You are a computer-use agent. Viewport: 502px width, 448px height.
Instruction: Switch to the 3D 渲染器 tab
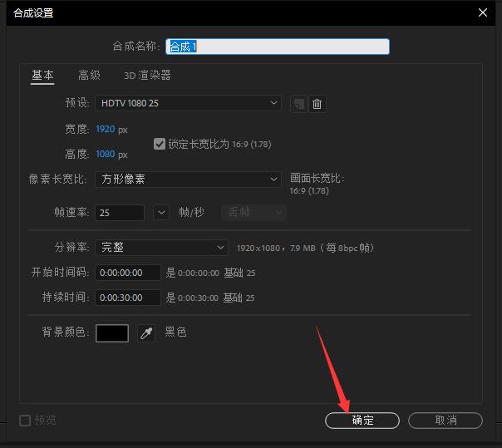(147, 76)
